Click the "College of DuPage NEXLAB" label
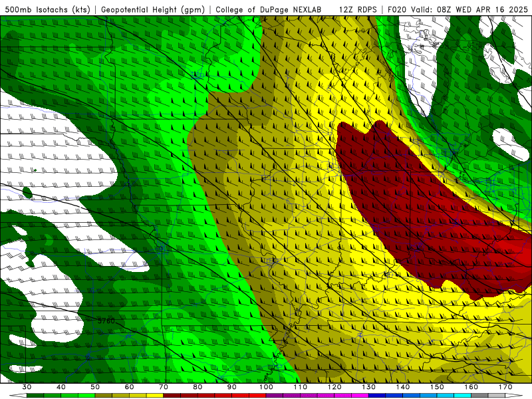 click(x=268, y=9)
